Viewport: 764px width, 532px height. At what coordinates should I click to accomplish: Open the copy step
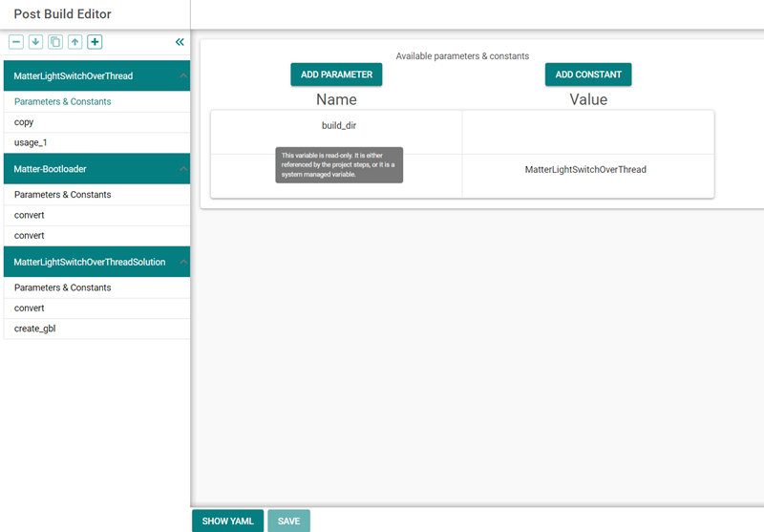(24, 122)
